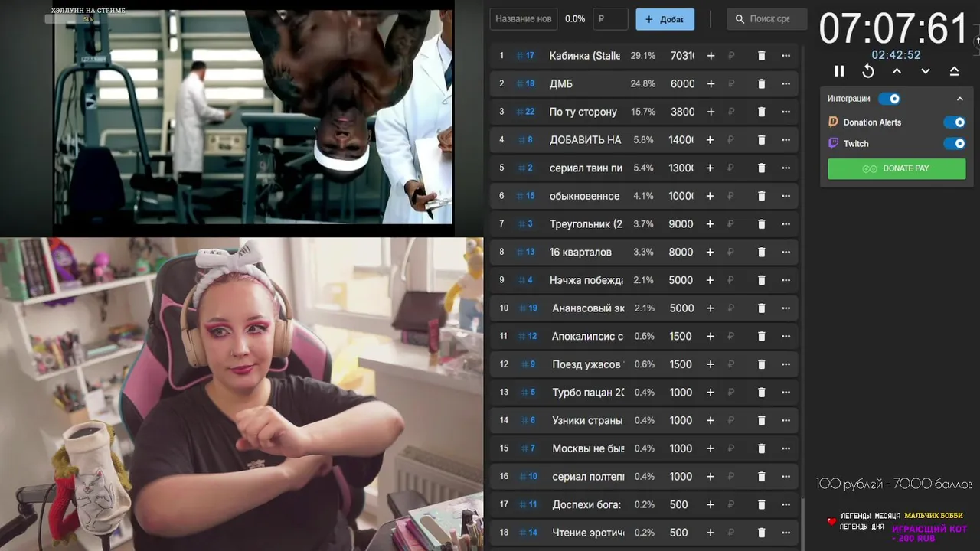This screenshot has height=551, width=980.
Task: Delete the Чтение эротич lot
Action: tap(761, 533)
